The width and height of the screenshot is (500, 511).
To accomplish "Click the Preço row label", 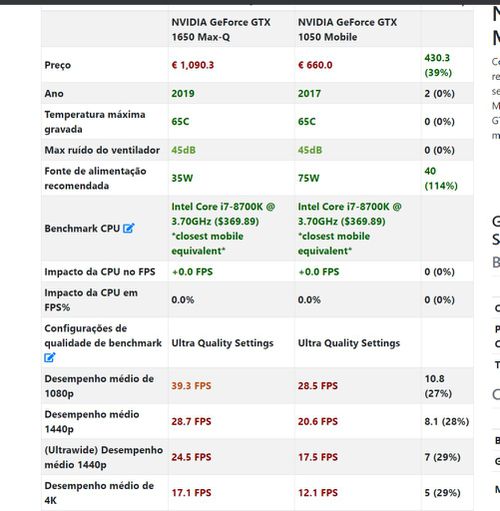I will [58, 65].
